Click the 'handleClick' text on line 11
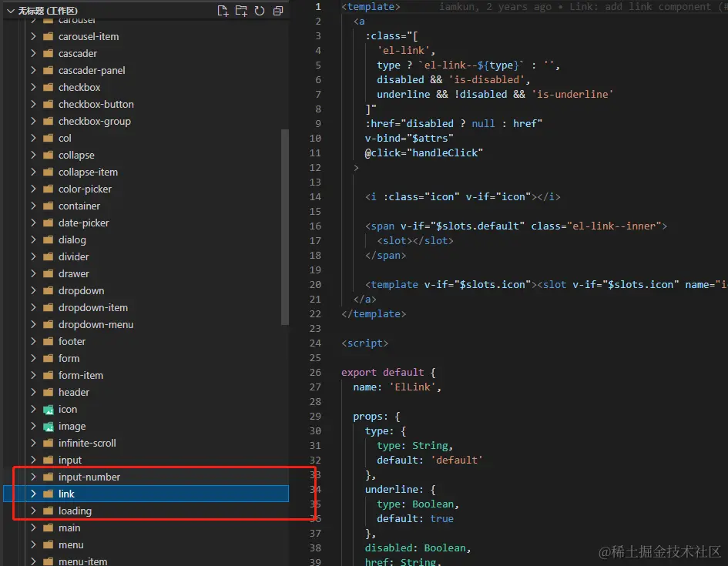The image size is (728, 566). [445, 152]
